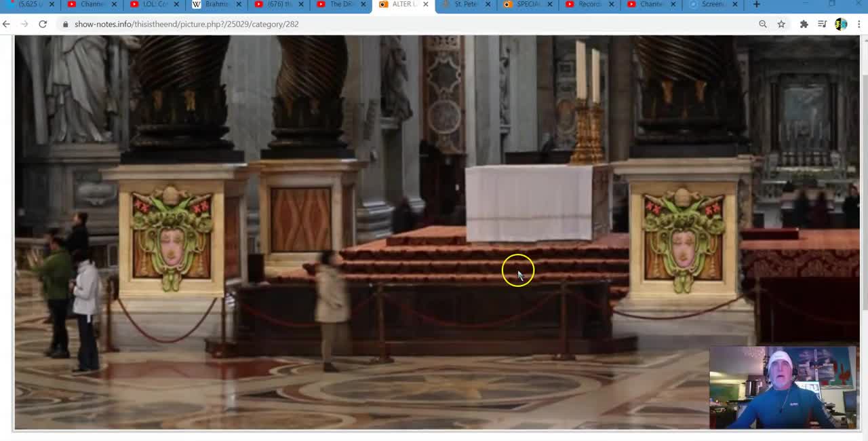This screenshot has width=868, height=441.
Task: Close the The DR YouTube tab
Action: [x=363, y=4]
